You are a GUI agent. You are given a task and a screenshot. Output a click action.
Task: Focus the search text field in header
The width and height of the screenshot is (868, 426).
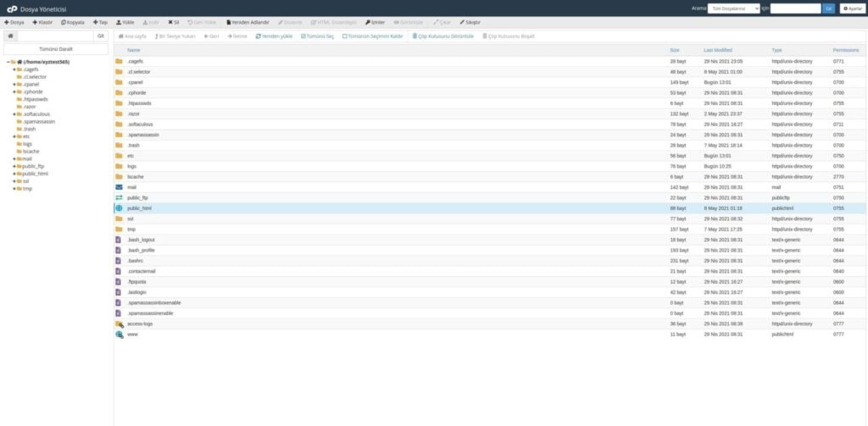(795, 8)
